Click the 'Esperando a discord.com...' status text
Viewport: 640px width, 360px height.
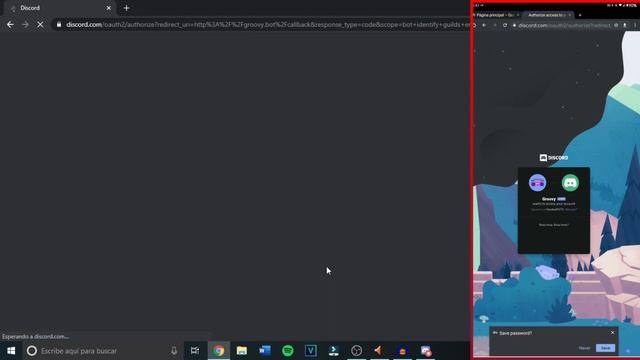coord(35,337)
